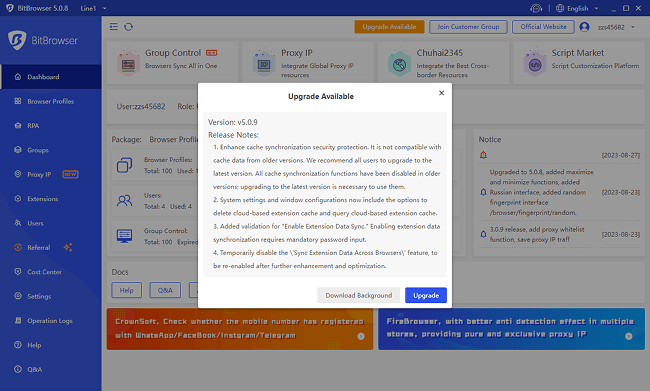Image resolution: width=650 pixels, height=391 pixels.
Task: Click the Cost Center shield icon
Action: pyautogui.click(x=18, y=272)
